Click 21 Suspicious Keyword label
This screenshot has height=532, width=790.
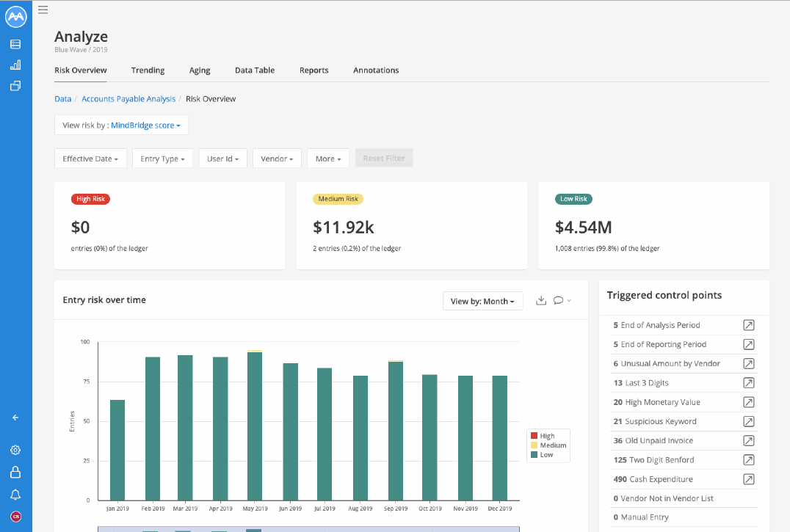point(655,421)
